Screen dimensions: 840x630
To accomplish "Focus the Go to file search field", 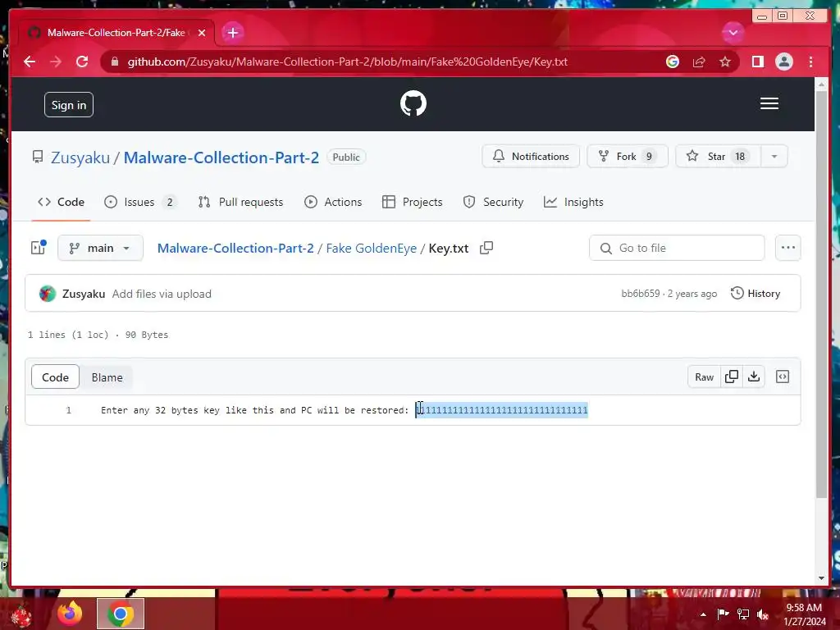I will click(x=677, y=248).
